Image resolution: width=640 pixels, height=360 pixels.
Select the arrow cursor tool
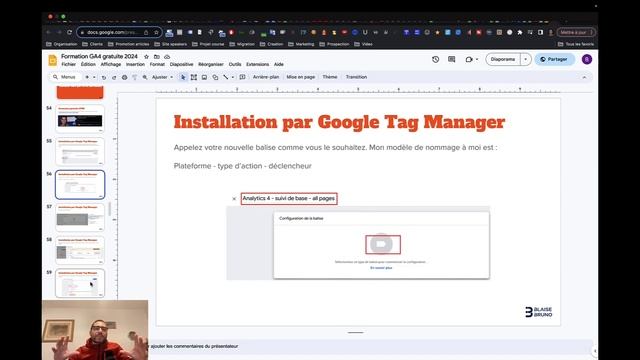(183, 77)
